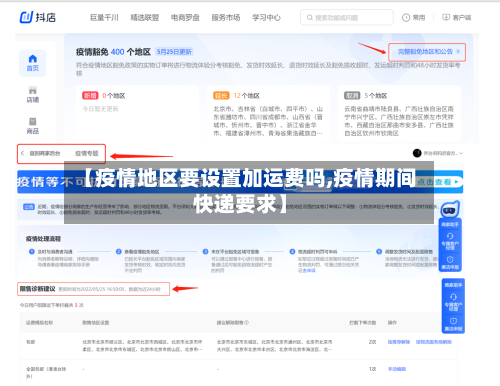
Task: Click the 12个地区 延长 card text
Action: 246,96
